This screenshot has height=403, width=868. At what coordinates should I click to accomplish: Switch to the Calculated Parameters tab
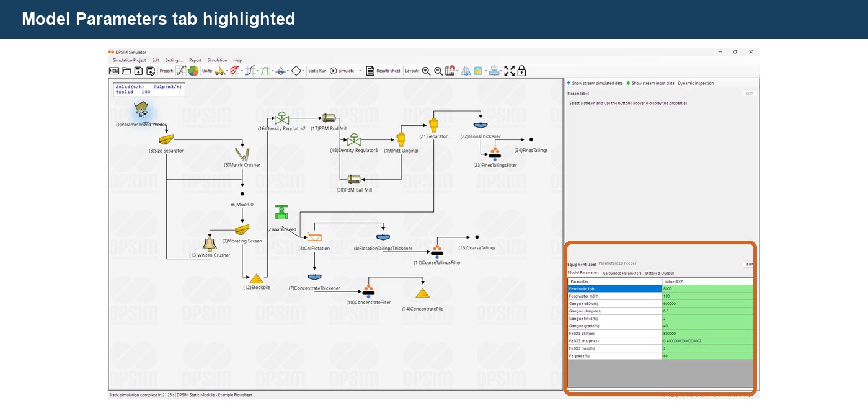coord(622,273)
